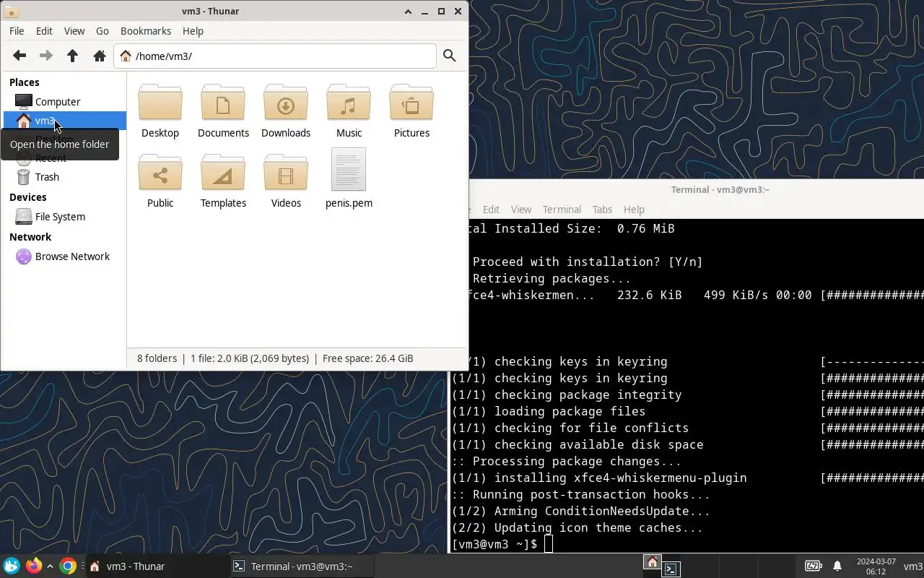Open the Help menu in Terminal window

tap(634, 210)
